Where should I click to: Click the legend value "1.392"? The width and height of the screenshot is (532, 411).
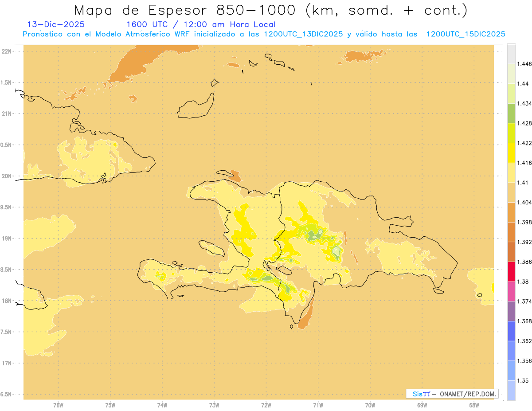pyautogui.click(x=525, y=242)
